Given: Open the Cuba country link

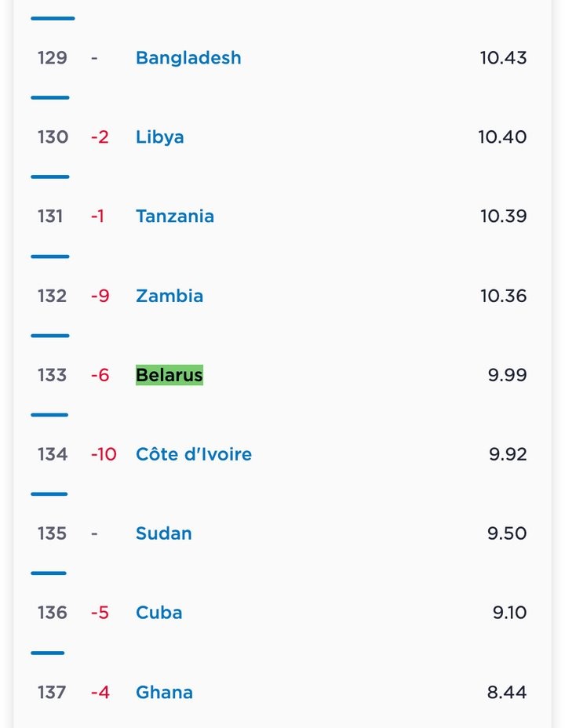Looking at the screenshot, I should (x=159, y=613).
